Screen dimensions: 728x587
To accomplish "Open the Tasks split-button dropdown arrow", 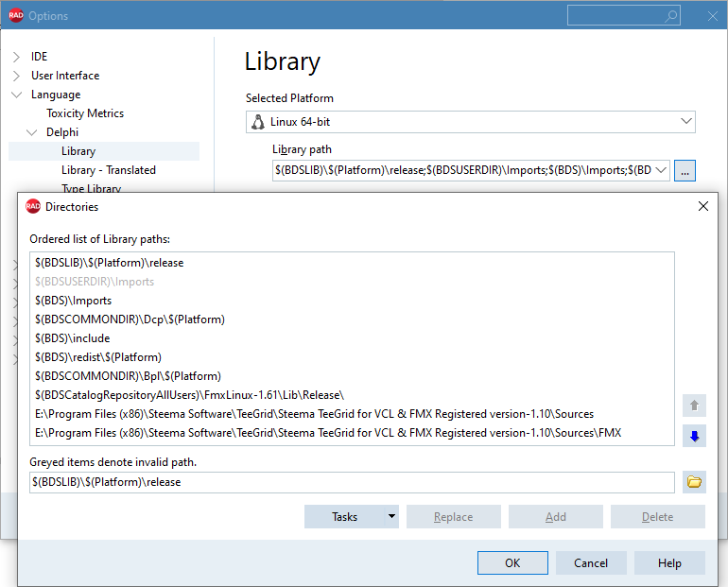I will 391,516.
